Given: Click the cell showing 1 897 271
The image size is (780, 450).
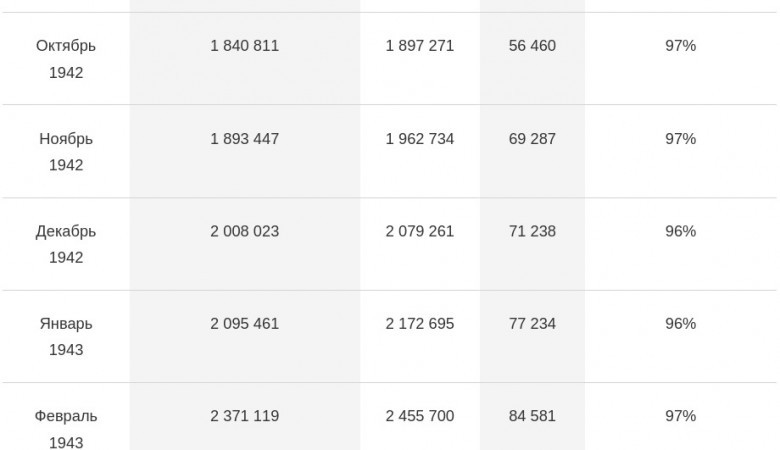Looking at the screenshot, I should [420, 46].
